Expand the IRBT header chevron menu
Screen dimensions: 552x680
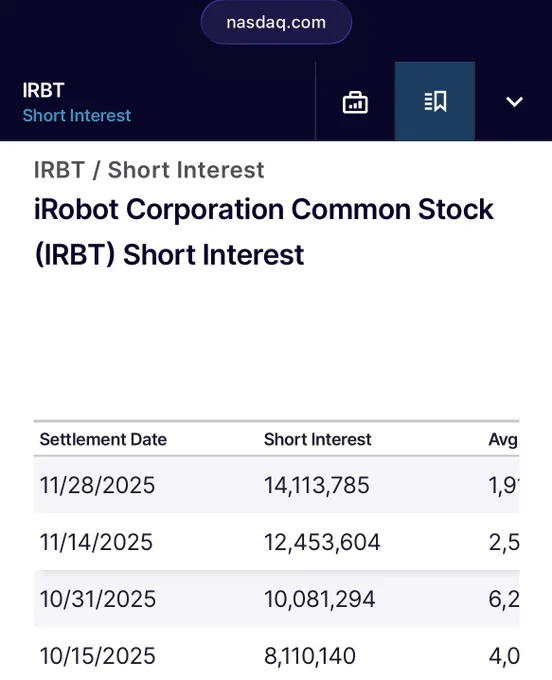(x=514, y=102)
